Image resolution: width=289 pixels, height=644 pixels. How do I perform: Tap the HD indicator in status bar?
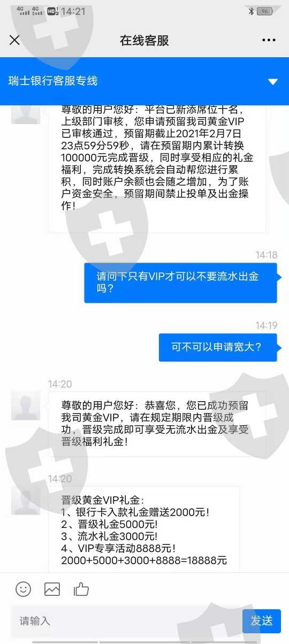coord(53,11)
